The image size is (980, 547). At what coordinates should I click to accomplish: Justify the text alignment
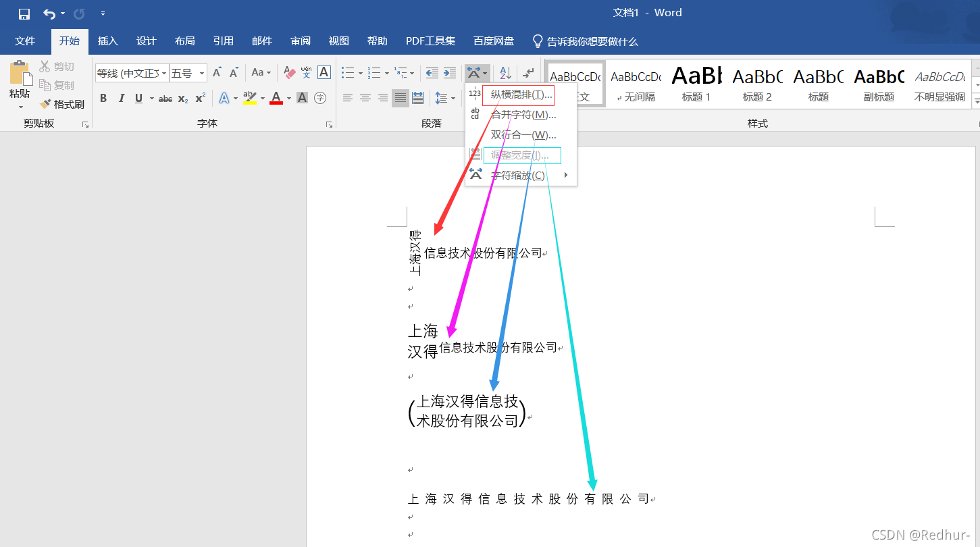pyautogui.click(x=401, y=99)
